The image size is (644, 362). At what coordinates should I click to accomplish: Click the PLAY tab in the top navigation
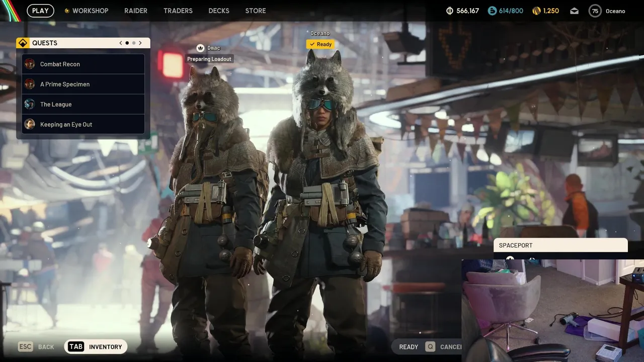point(40,11)
